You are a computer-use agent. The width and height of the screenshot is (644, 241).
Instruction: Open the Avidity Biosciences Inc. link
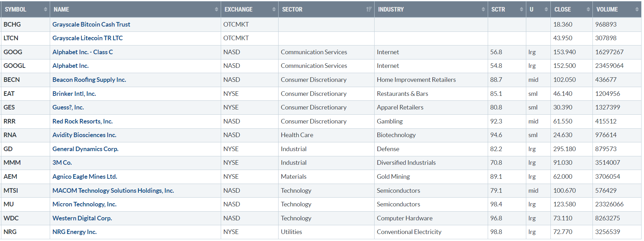[x=84, y=135]
